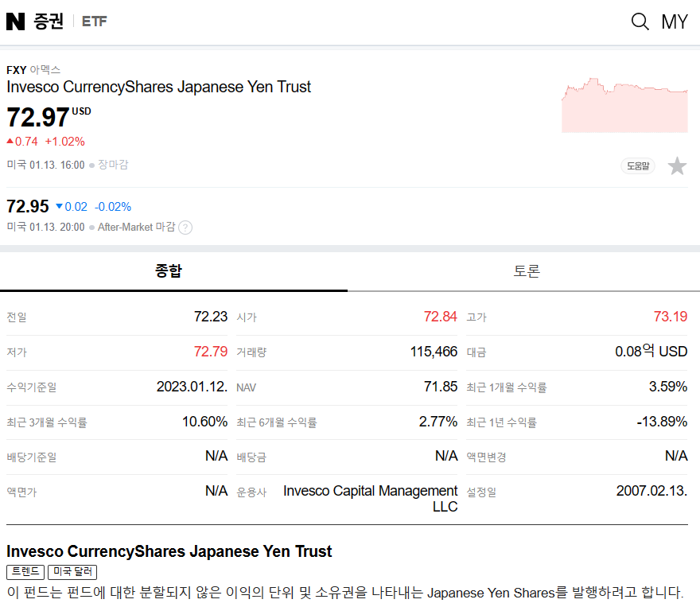The image size is (700, 611).
Task: Click the Invesco CurrencyShares Japanese Yen Trust title
Action: click(x=158, y=87)
